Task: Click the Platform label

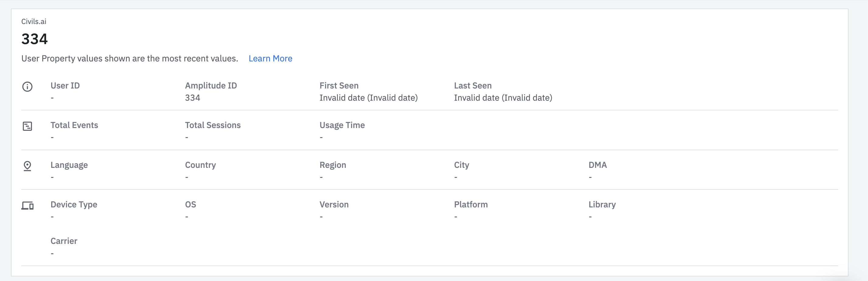Action: pos(471,205)
